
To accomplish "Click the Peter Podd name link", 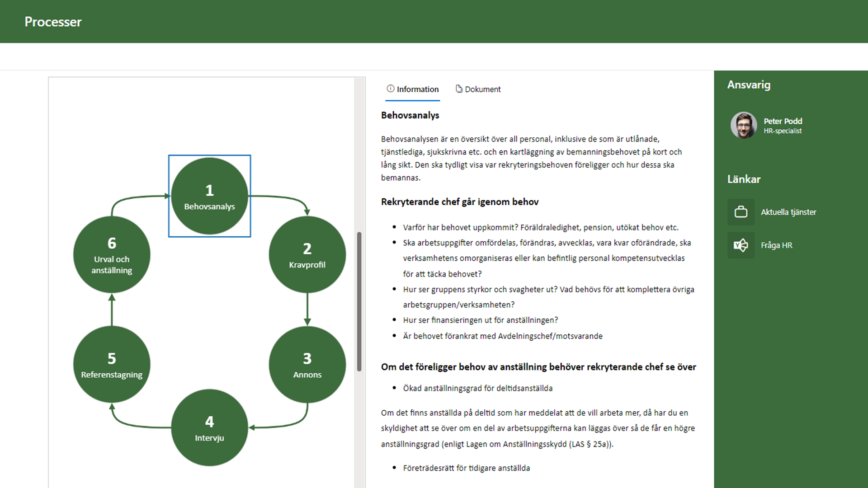I will pos(783,121).
